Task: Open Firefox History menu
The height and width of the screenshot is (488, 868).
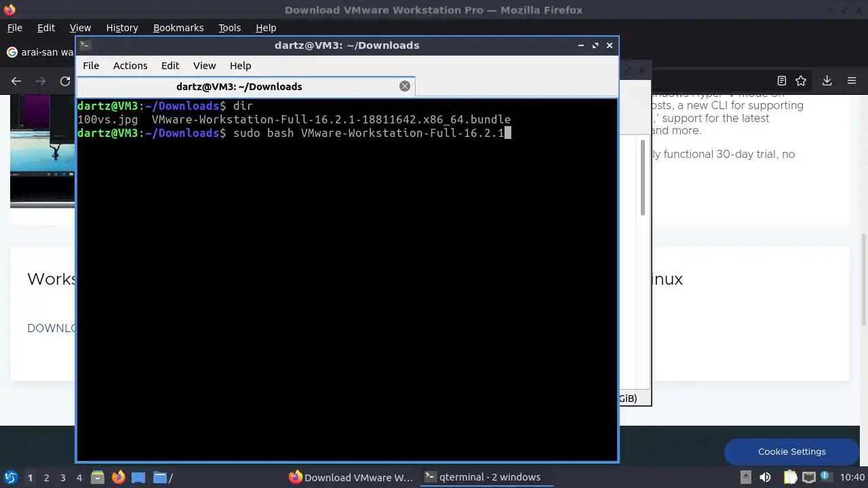Action: click(122, 28)
